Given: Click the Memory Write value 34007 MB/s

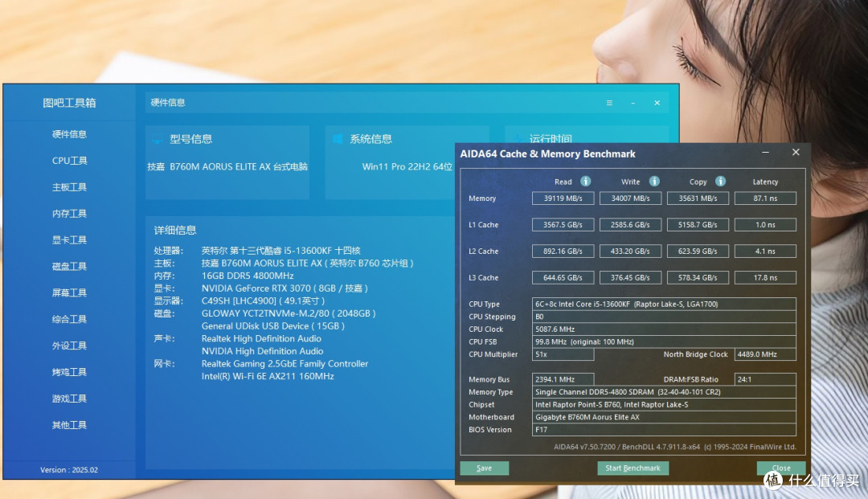Looking at the screenshot, I should point(631,198).
